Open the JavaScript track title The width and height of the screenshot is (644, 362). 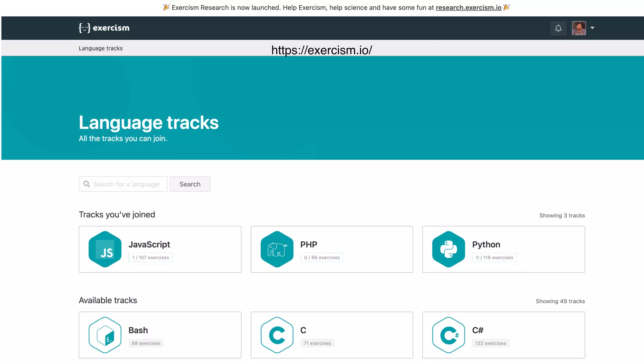pos(149,244)
